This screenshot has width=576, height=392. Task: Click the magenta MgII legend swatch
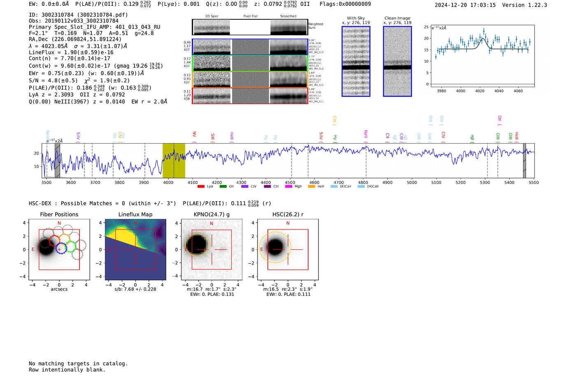click(x=289, y=186)
